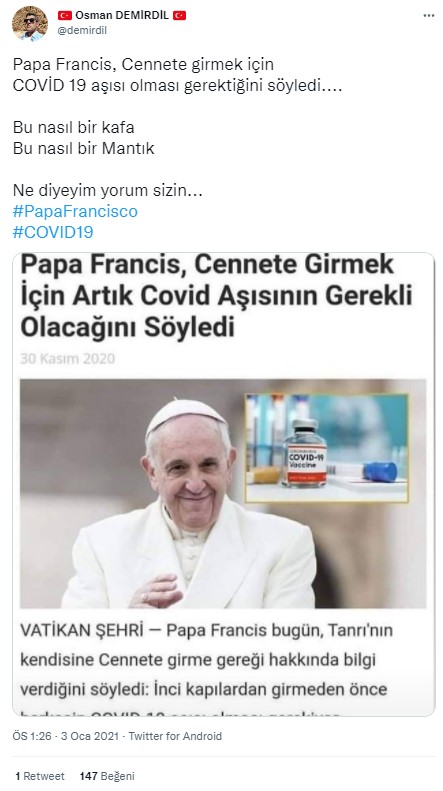Click the 30 Kasım 2020 date text
443x791 pixels.
click(68, 359)
